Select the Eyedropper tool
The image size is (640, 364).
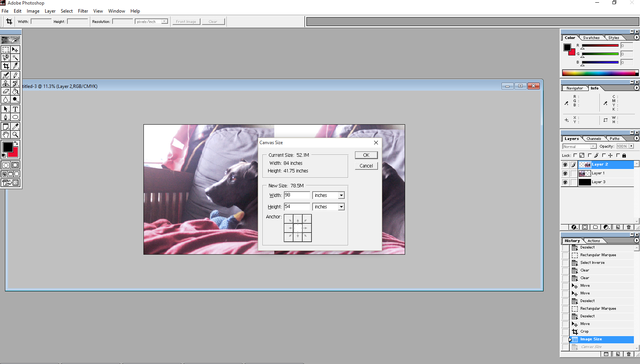point(15,127)
